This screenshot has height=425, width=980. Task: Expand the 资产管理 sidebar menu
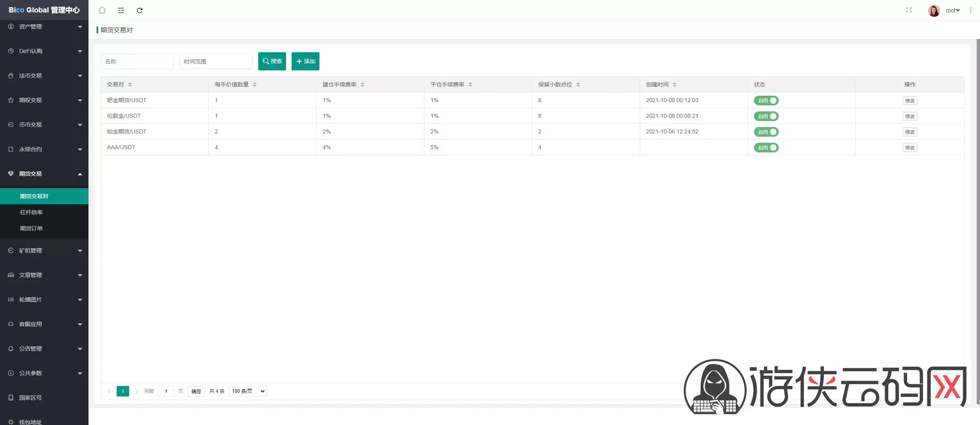(x=44, y=27)
